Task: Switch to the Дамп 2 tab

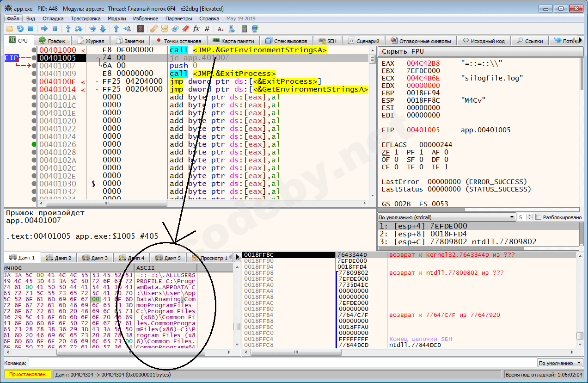Action: click(x=58, y=258)
